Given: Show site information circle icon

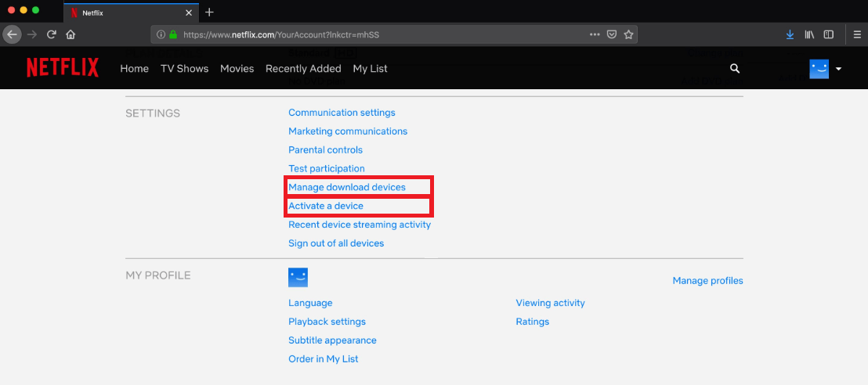Looking at the screenshot, I should (x=161, y=34).
